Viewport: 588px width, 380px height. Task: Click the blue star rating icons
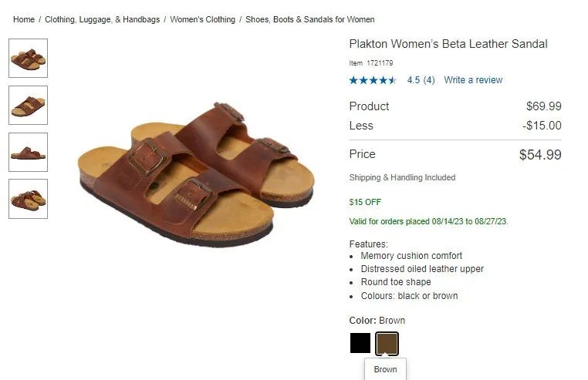[373, 80]
